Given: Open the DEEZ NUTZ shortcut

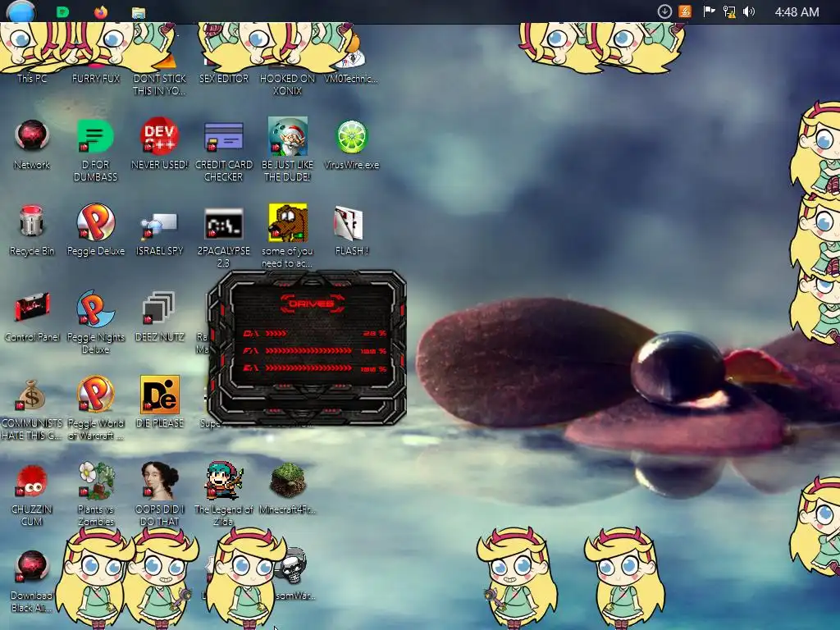Looking at the screenshot, I should [158, 308].
